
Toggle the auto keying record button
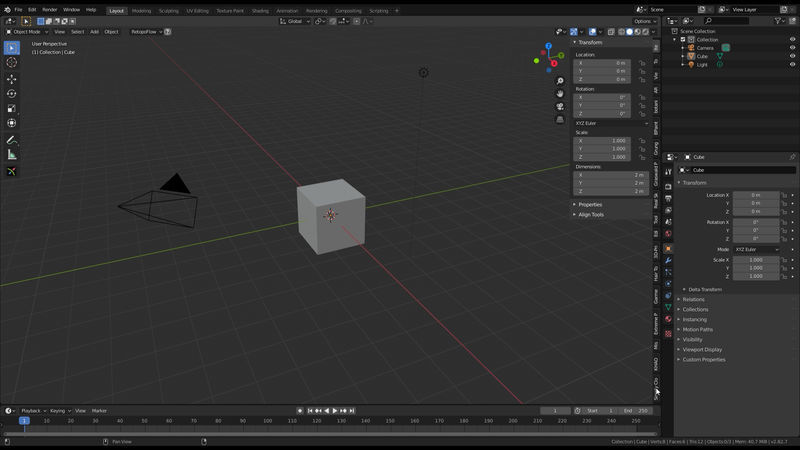[299, 411]
